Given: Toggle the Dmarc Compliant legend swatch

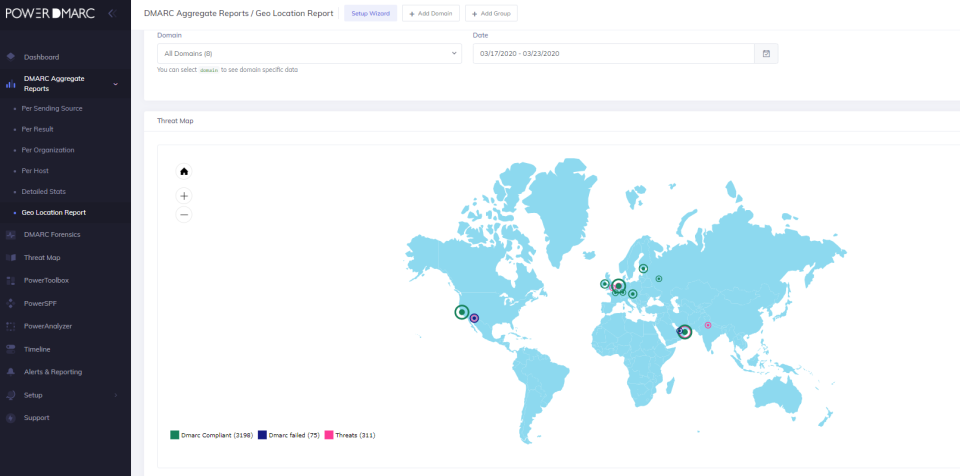Looking at the screenshot, I should click(175, 435).
